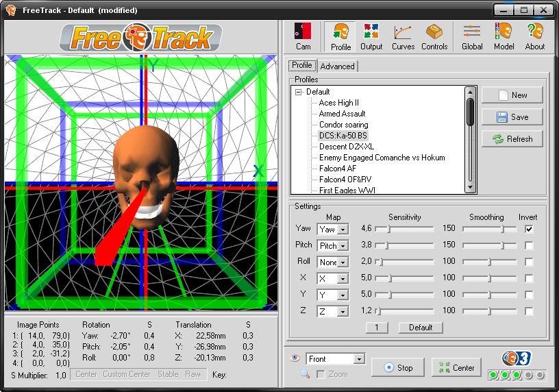Open the Model toolbar icon
Viewport: 559px width, 392px height.
click(x=504, y=37)
